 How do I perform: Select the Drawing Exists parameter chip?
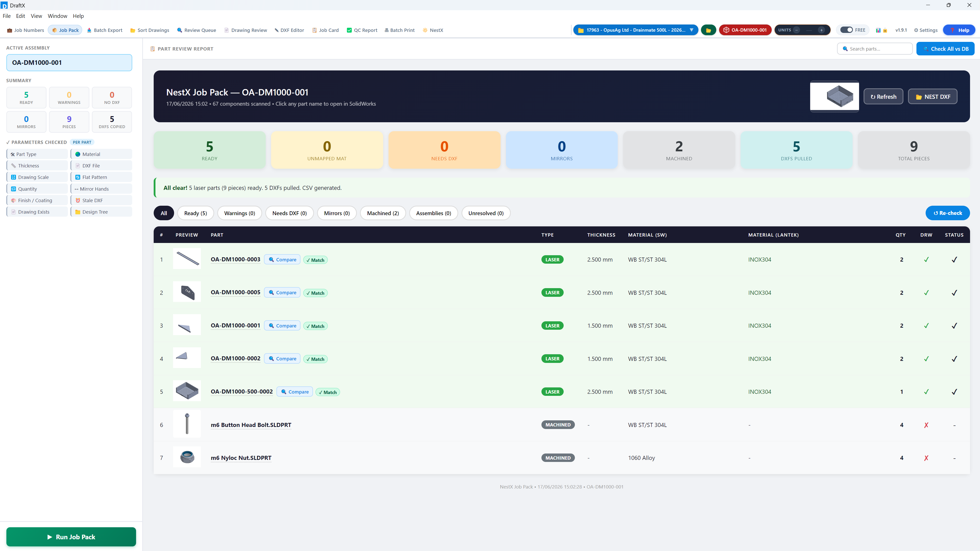pyautogui.click(x=37, y=212)
